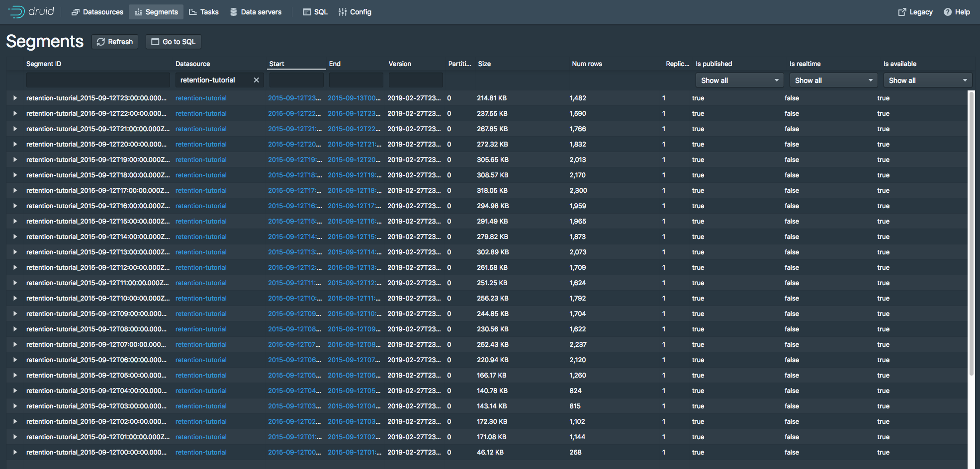Image resolution: width=980 pixels, height=469 pixels.
Task: Click the Go to SQL button
Action: click(174, 42)
